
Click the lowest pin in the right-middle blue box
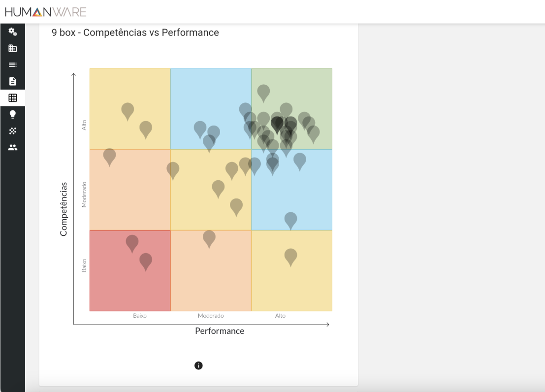pos(290,220)
